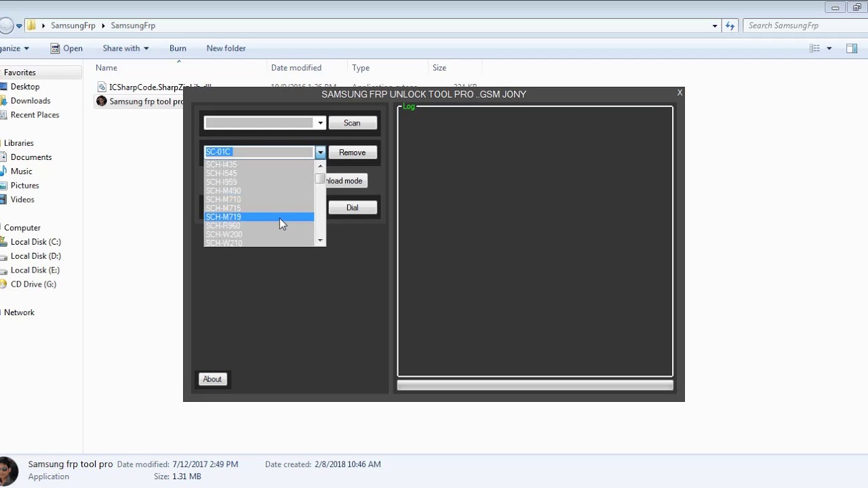Select the Samsung frp tool pro file
The height and width of the screenshot is (488, 868).
[x=140, y=101]
